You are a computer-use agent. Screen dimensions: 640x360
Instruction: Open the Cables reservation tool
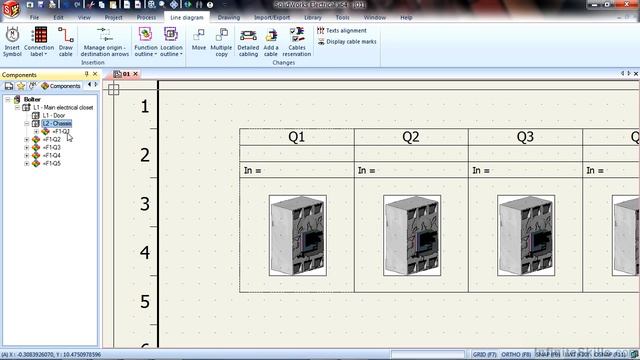click(x=297, y=42)
